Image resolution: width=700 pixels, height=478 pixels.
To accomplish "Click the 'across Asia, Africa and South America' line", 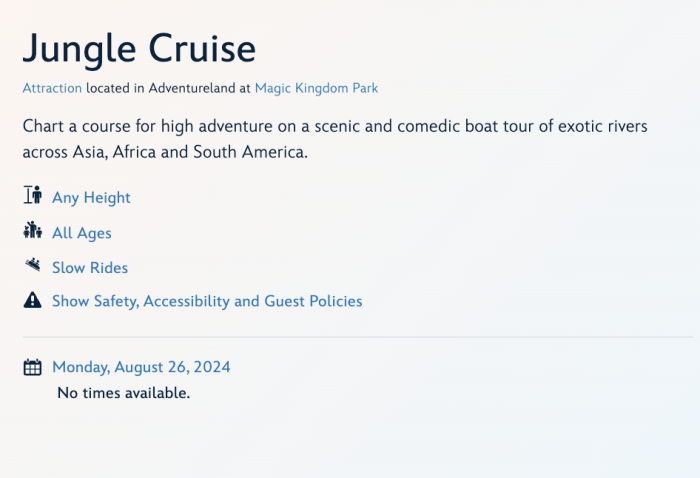I will [165, 152].
